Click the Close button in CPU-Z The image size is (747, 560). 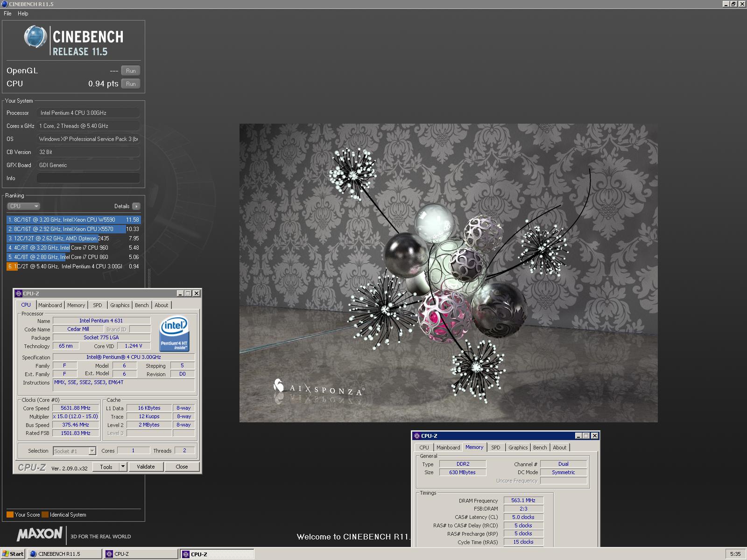[182, 467]
